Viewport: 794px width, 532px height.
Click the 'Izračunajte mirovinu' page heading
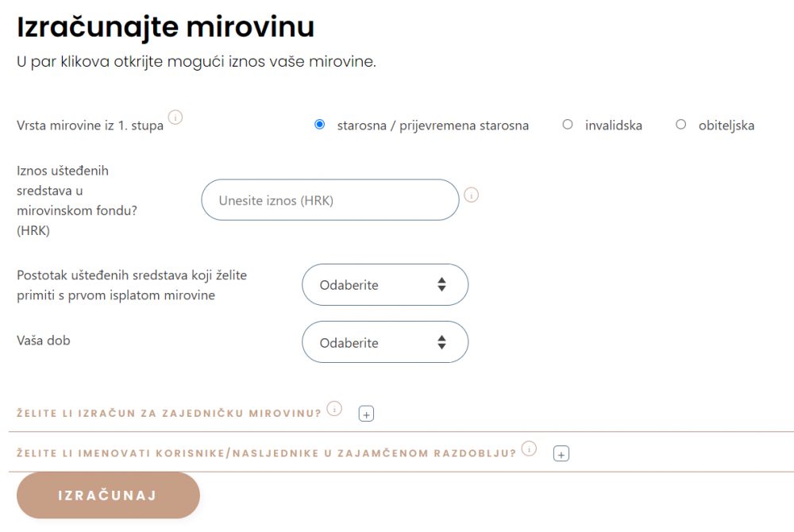pos(166,26)
